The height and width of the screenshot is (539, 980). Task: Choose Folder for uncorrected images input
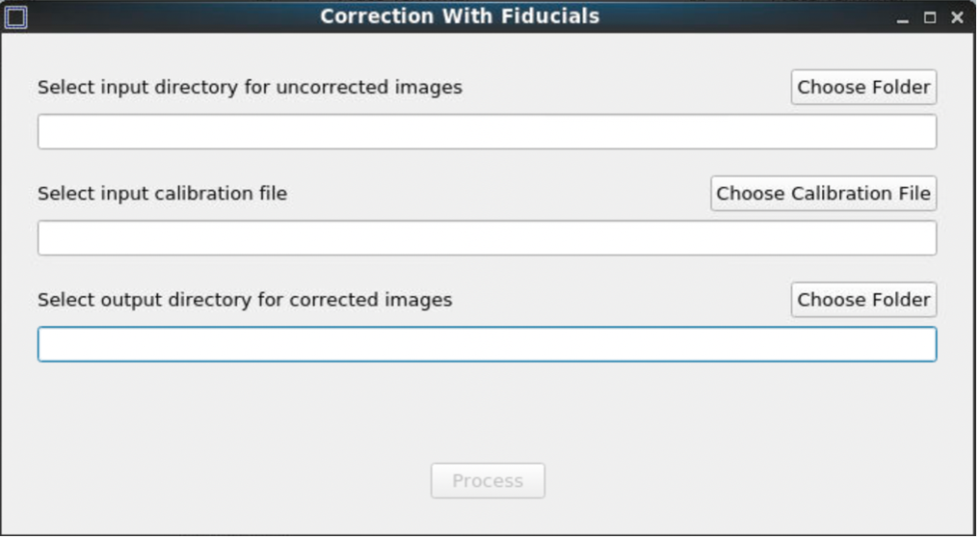pos(863,87)
